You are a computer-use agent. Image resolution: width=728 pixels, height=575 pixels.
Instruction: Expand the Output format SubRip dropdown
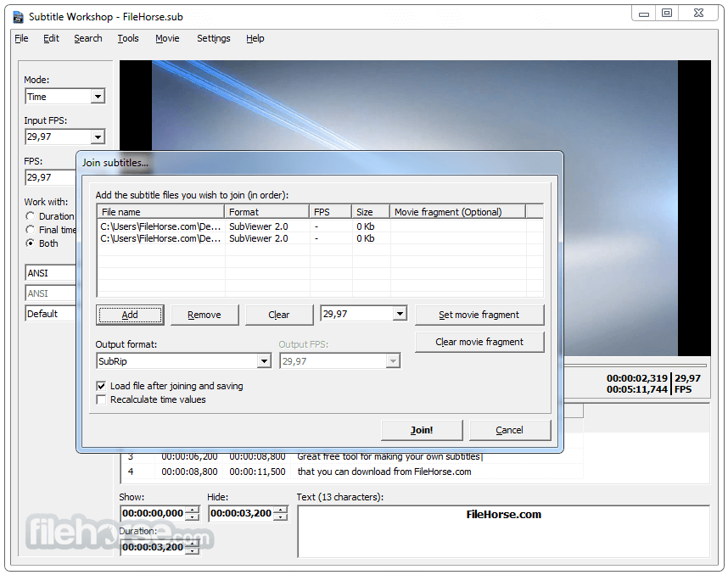[x=264, y=361]
